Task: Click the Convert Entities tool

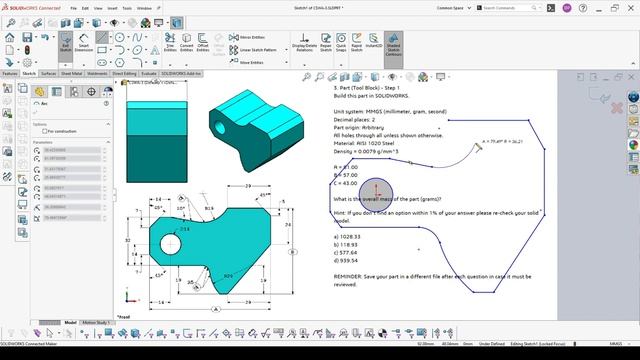Action: (187, 42)
